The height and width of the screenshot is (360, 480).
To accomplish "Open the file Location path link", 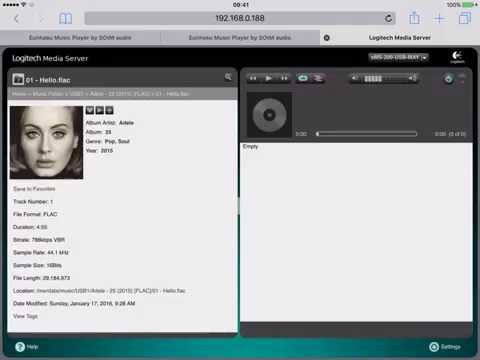I will [x=111, y=291].
